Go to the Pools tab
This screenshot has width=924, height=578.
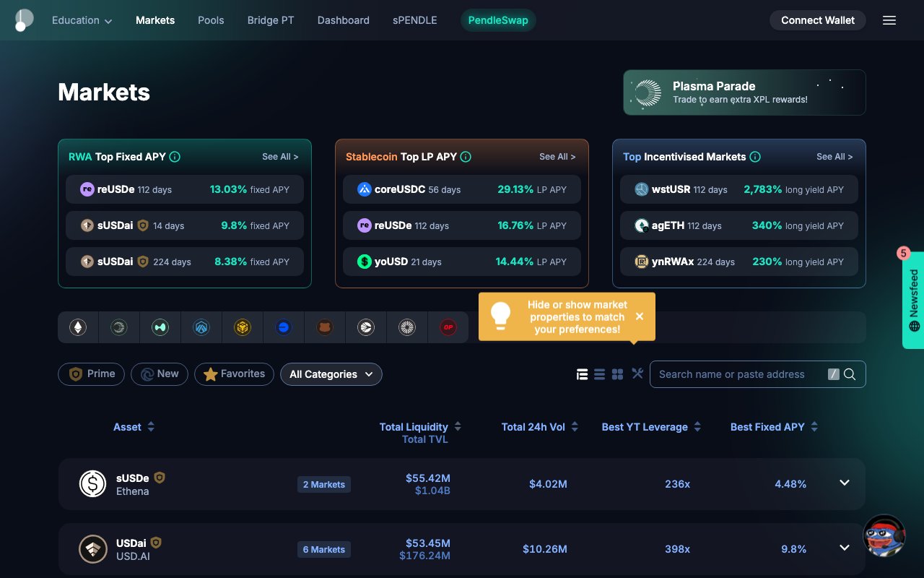point(211,20)
